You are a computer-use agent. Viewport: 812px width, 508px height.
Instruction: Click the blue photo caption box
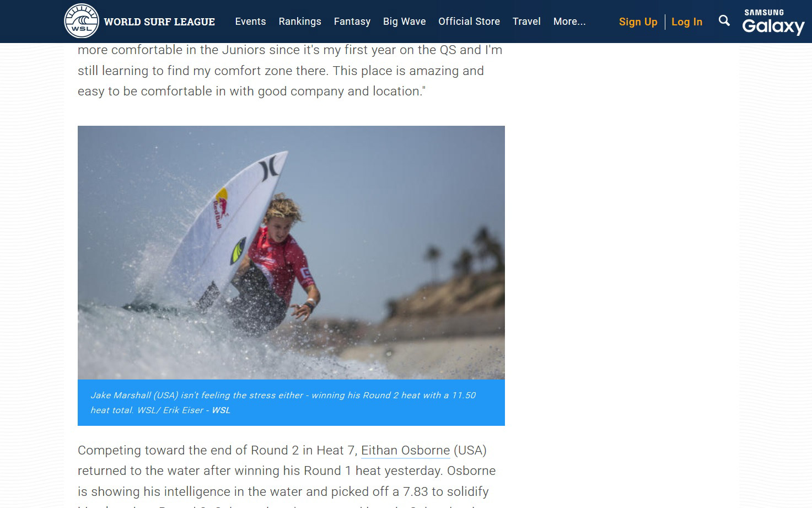(x=291, y=403)
